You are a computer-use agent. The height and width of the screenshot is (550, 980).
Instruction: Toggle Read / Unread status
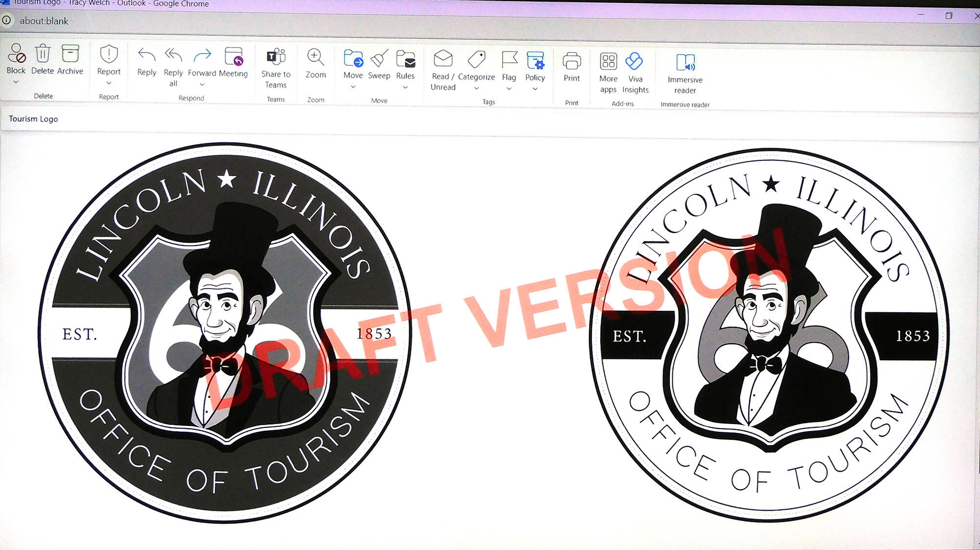(x=443, y=60)
